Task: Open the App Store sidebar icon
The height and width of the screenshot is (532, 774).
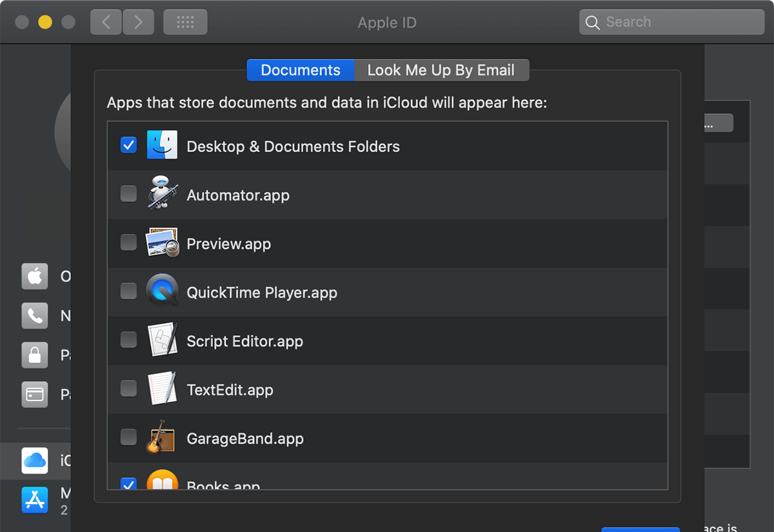Action: [35, 500]
